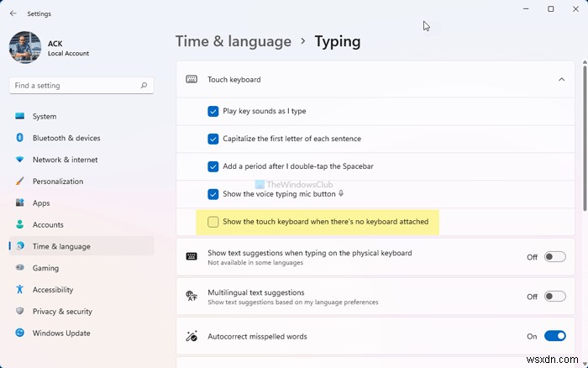The height and width of the screenshot is (368, 588).
Task: Go back to Time & language breadcrumb
Action: (234, 41)
